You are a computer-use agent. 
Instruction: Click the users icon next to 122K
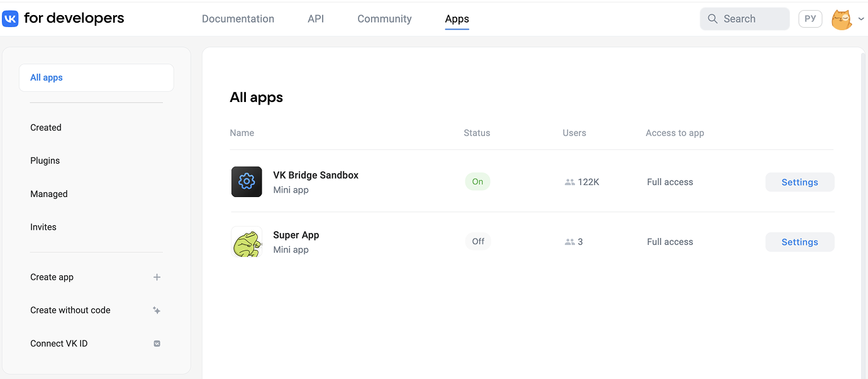(570, 182)
